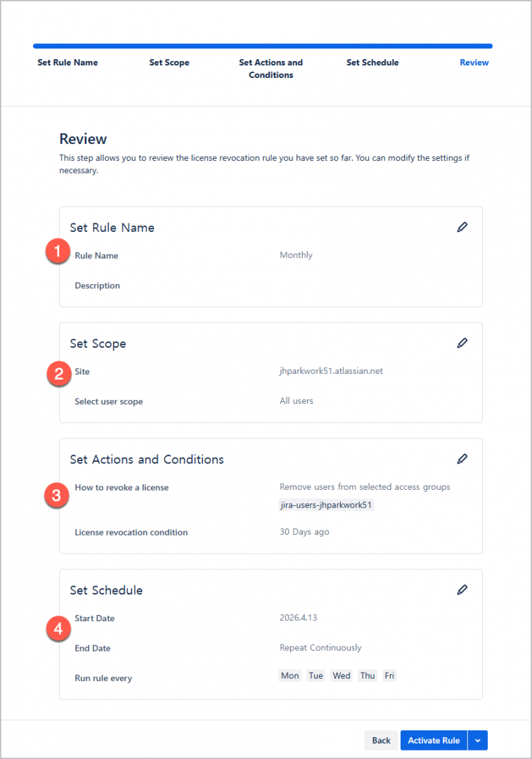
Task: Click the Mon day tag
Action: [x=290, y=676]
